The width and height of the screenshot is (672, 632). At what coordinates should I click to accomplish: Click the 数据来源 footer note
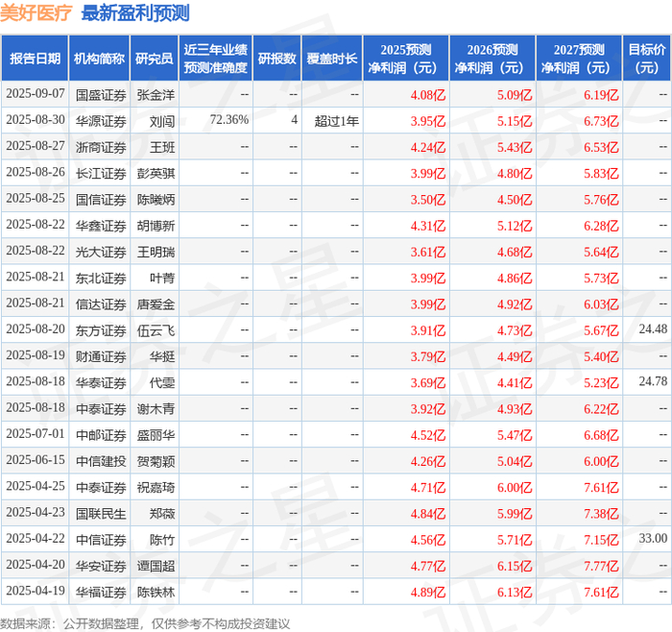[145, 624]
